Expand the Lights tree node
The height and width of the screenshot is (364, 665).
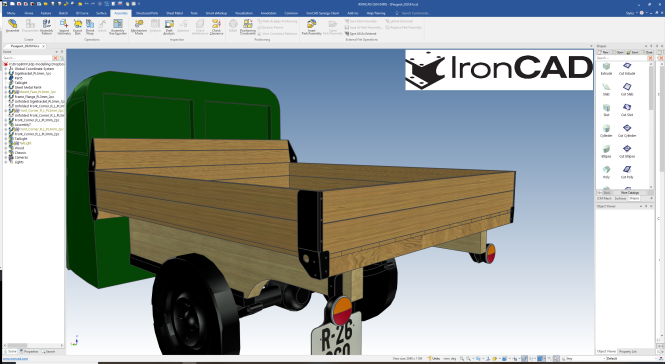[6, 162]
